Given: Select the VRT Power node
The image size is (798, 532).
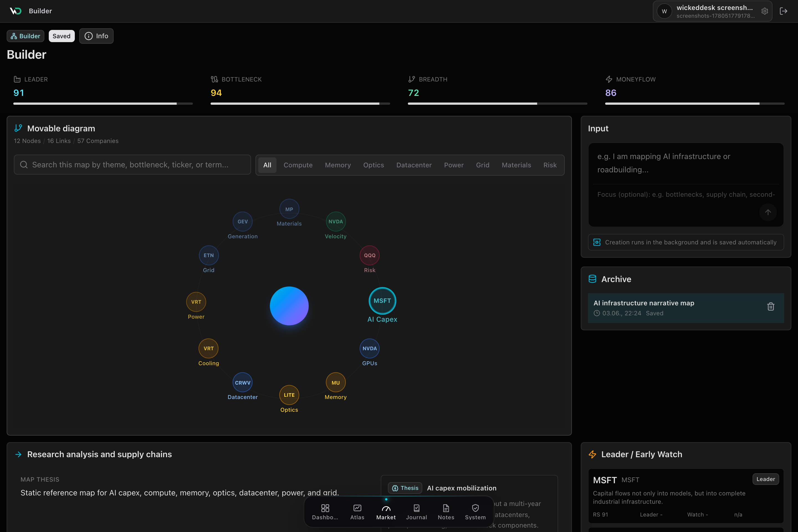Looking at the screenshot, I should [x=196, y=302].
